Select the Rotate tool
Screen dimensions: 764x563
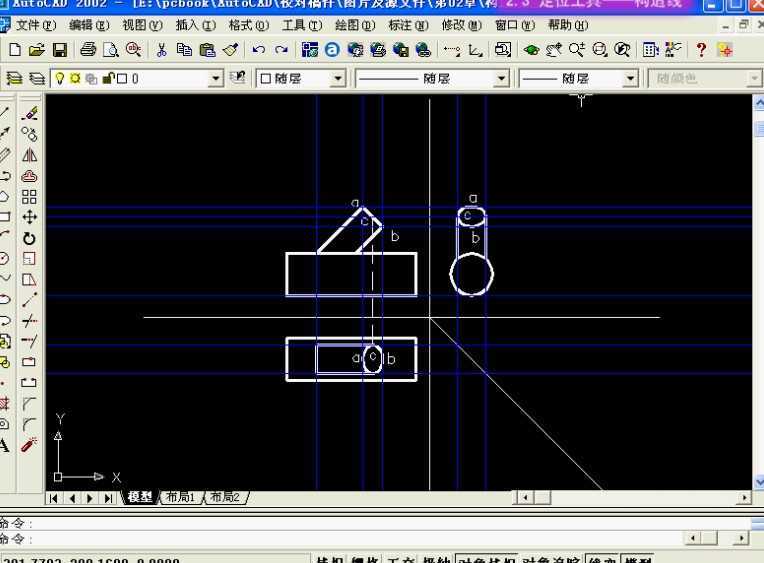[29, 238]
